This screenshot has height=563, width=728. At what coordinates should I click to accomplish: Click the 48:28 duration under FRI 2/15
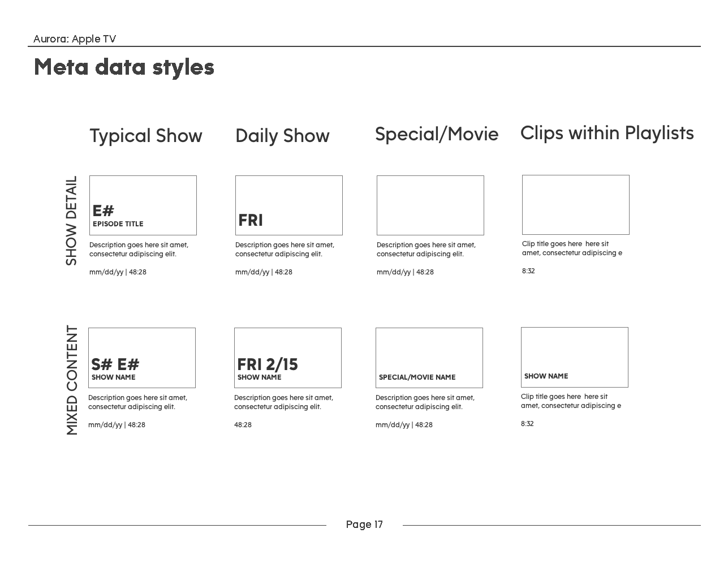click(243, 425)
